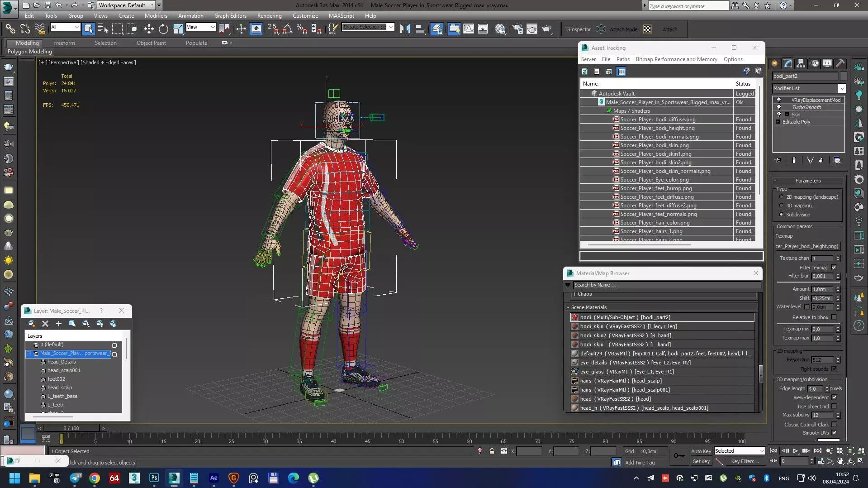Click the Search by Name field

667,285
